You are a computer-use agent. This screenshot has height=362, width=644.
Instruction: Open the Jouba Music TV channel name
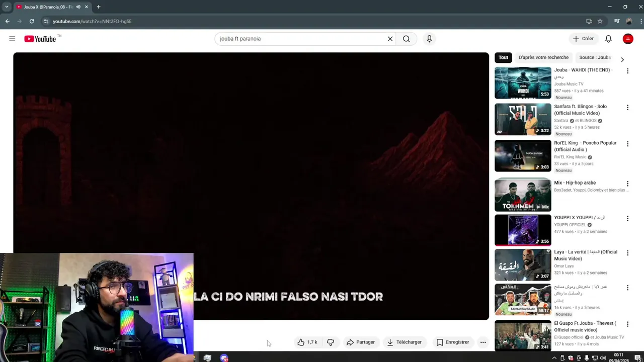click(x=569, y=84)
